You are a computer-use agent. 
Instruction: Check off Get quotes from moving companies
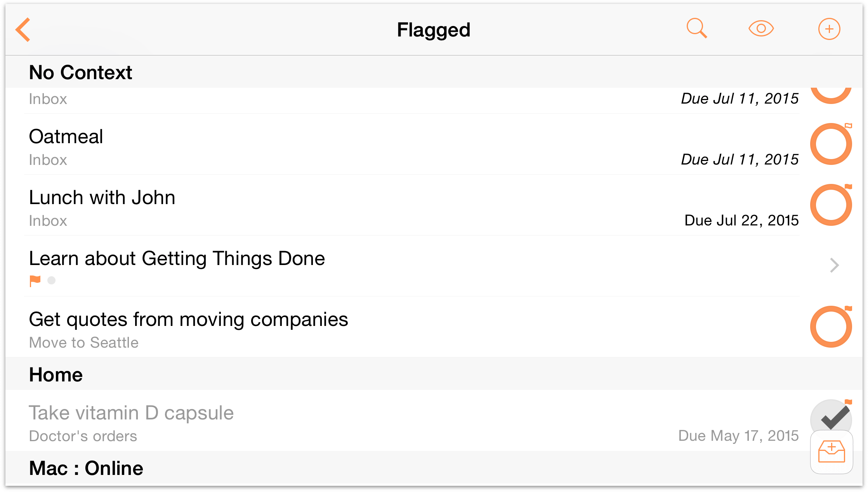coord(831,327)
